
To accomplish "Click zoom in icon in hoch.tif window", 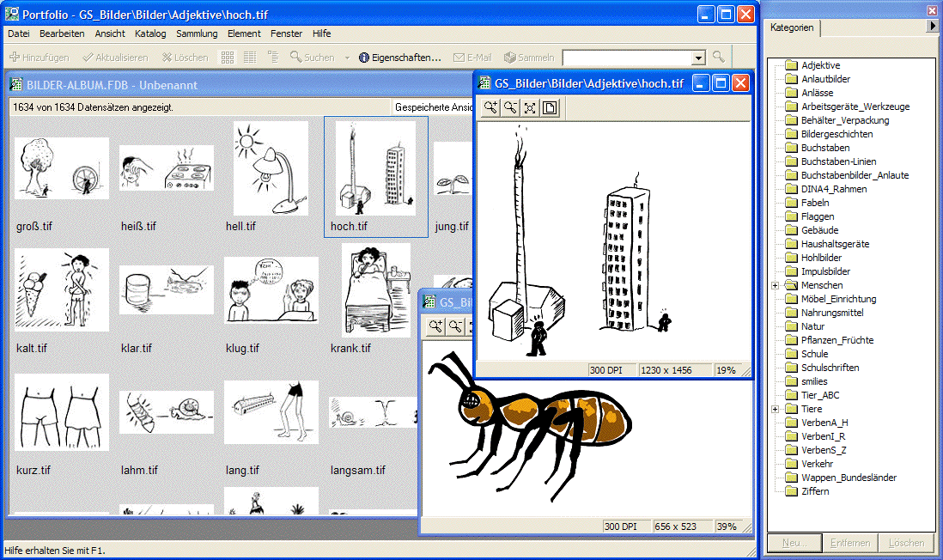I will (490, 107).
